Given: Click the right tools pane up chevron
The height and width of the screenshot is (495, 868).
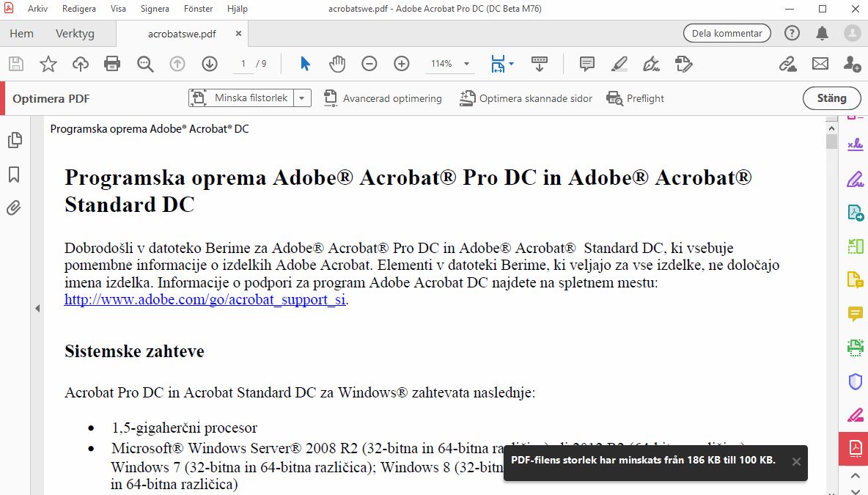Looking at the screenshot, I should (856, 475).
